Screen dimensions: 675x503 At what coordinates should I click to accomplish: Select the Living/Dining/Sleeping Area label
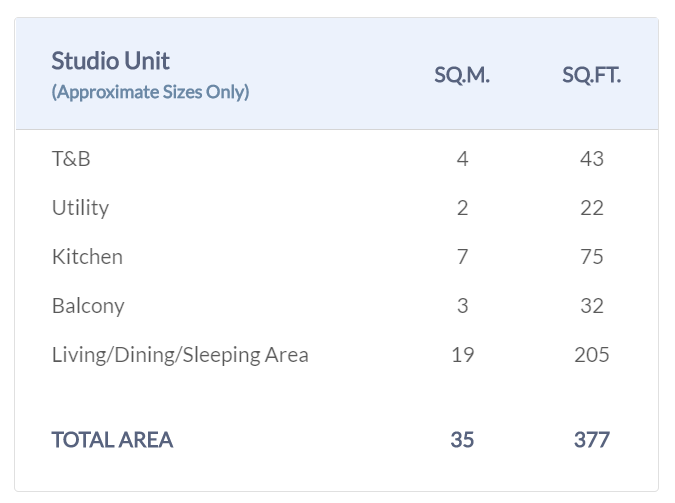(180, 355)
